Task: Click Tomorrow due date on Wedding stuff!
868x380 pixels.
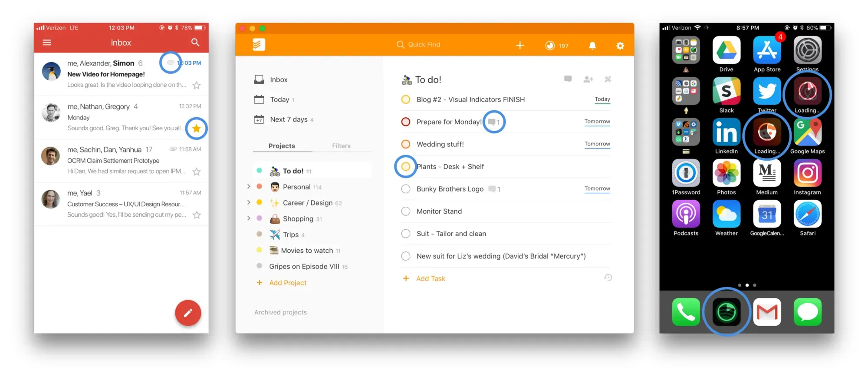Action: tap(597, 144)
